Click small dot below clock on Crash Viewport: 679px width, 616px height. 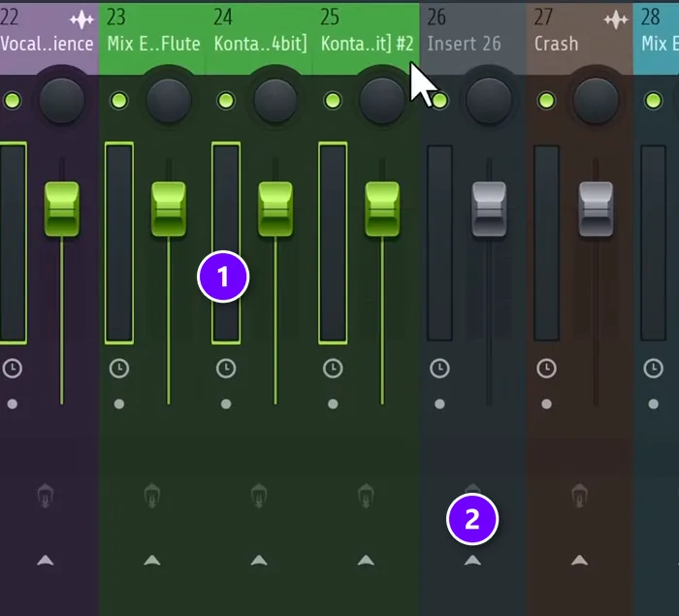[x=546, y=405]
